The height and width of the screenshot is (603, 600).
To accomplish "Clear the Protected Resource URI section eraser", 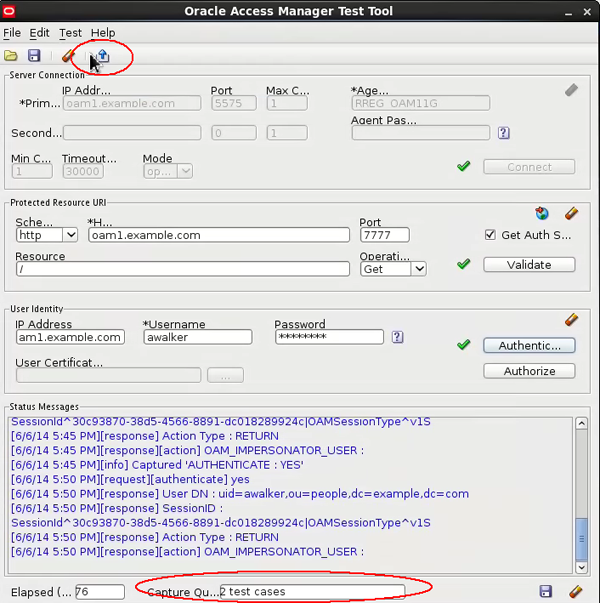I will (x=571, y=213).
